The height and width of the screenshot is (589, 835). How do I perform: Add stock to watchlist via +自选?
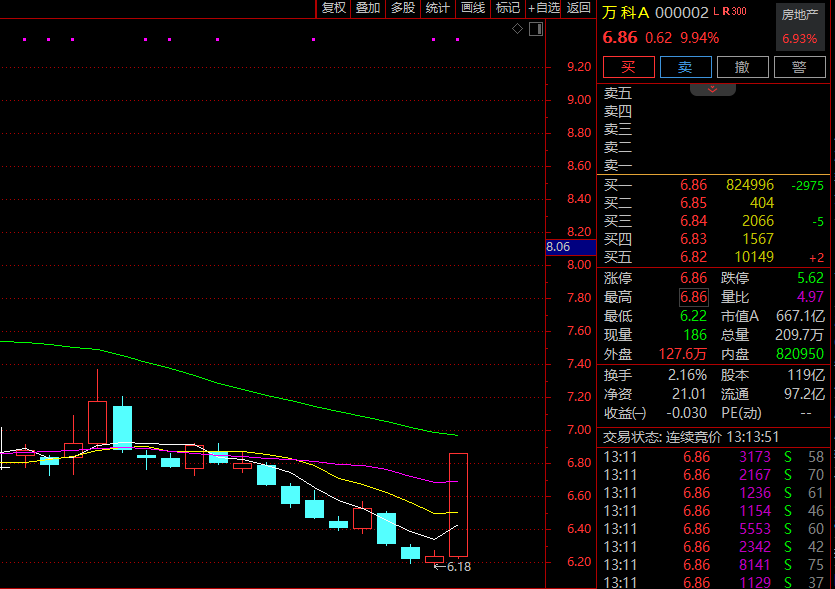(x=544, y=8)
